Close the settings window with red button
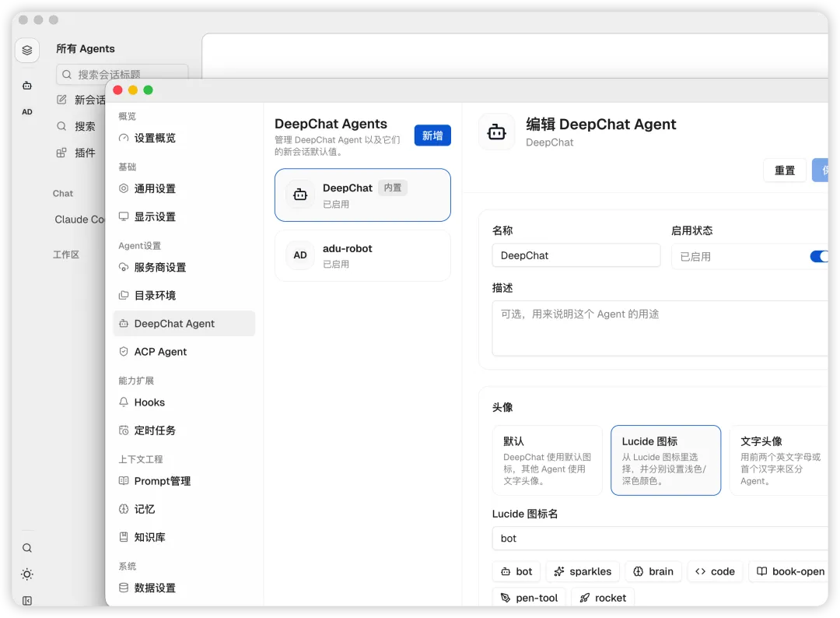 [x=118, y=90]
